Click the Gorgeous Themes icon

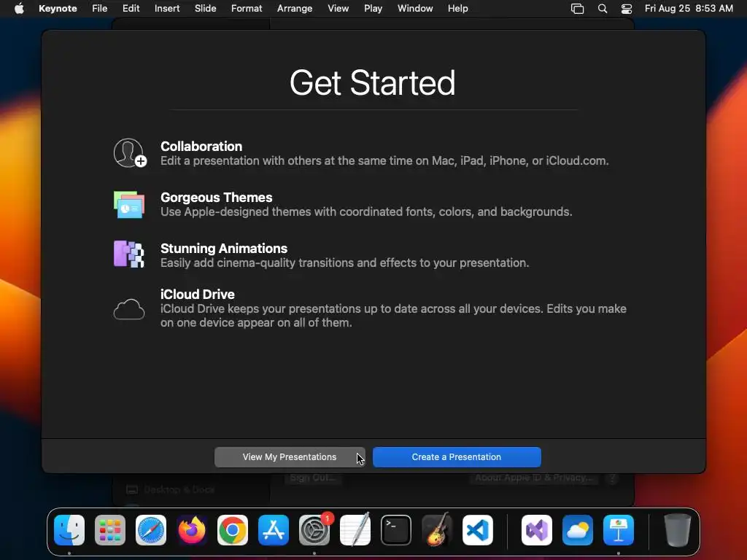pyautogui.click(x=129, y=205)
